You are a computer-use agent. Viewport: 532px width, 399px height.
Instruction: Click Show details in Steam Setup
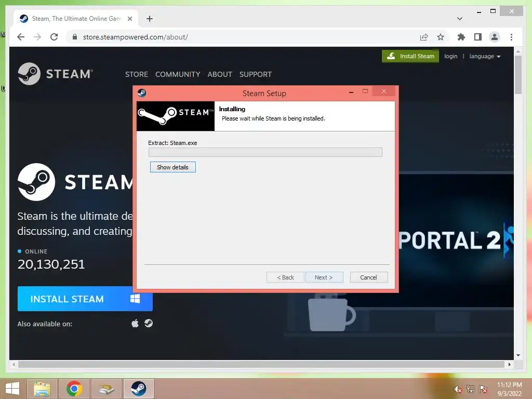(x=172, y=167)
